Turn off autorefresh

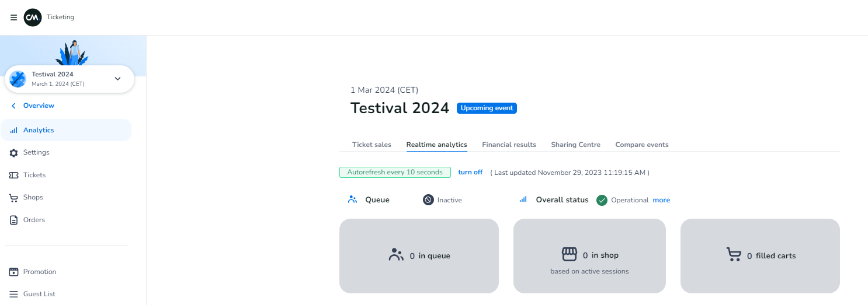tap(470, 172)
